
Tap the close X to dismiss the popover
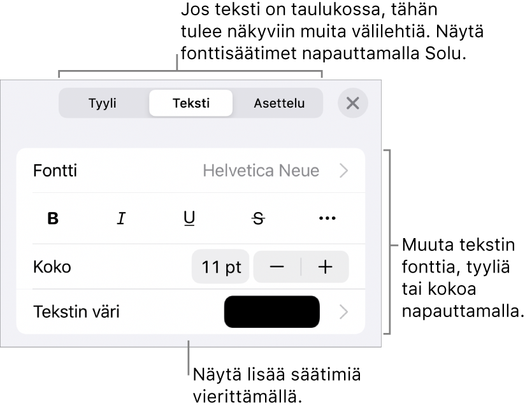point(352,103)
